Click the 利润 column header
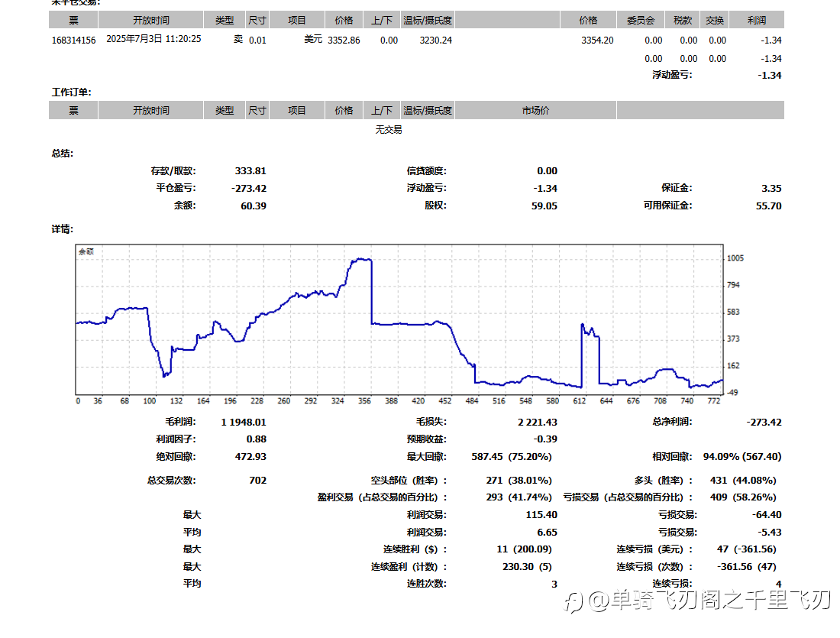The width and height of the screenshot is (840, 638). [x=757, y=21]
